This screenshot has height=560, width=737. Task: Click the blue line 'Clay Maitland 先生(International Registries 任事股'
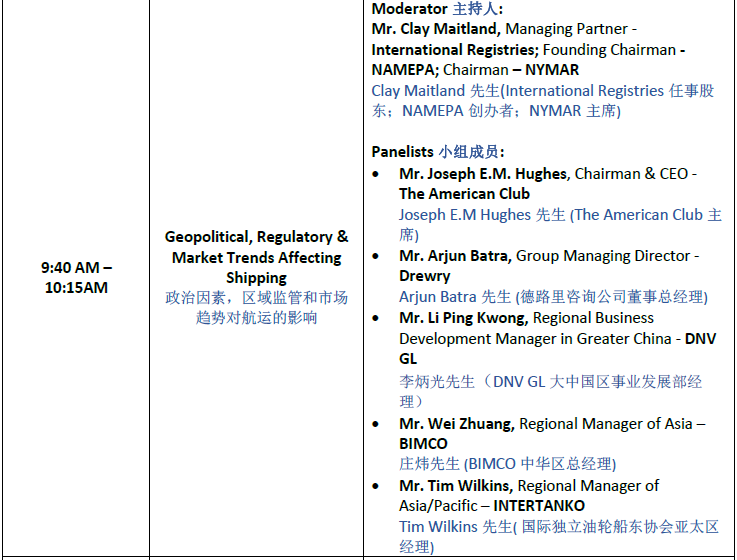(543, 90)
